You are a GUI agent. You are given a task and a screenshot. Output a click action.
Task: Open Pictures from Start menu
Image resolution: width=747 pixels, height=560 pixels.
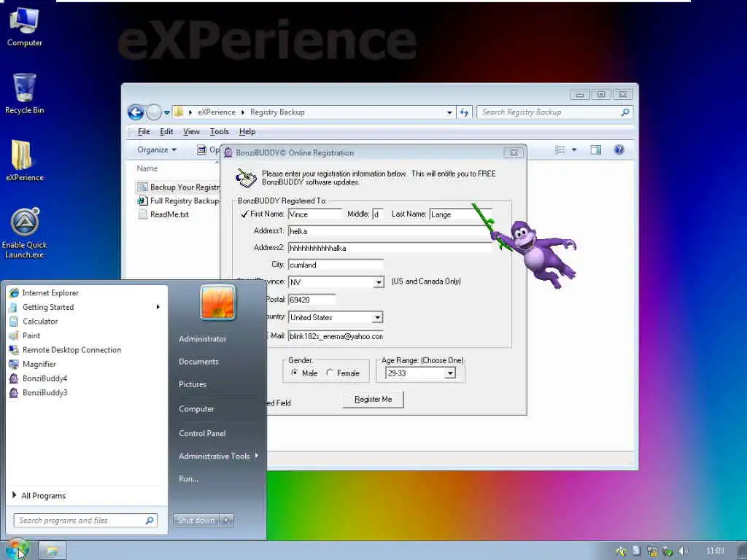click(193, 384)
